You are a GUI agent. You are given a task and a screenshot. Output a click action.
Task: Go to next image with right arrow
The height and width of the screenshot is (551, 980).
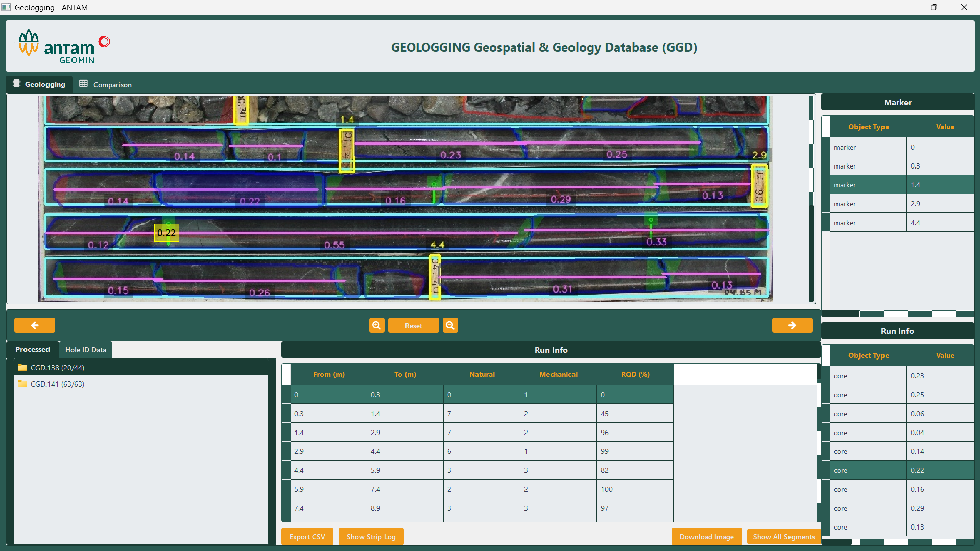(792, 325)
